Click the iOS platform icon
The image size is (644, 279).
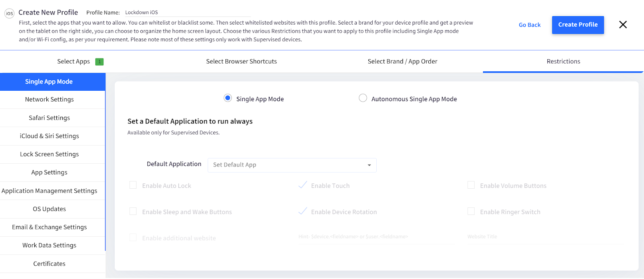point(9,13)
